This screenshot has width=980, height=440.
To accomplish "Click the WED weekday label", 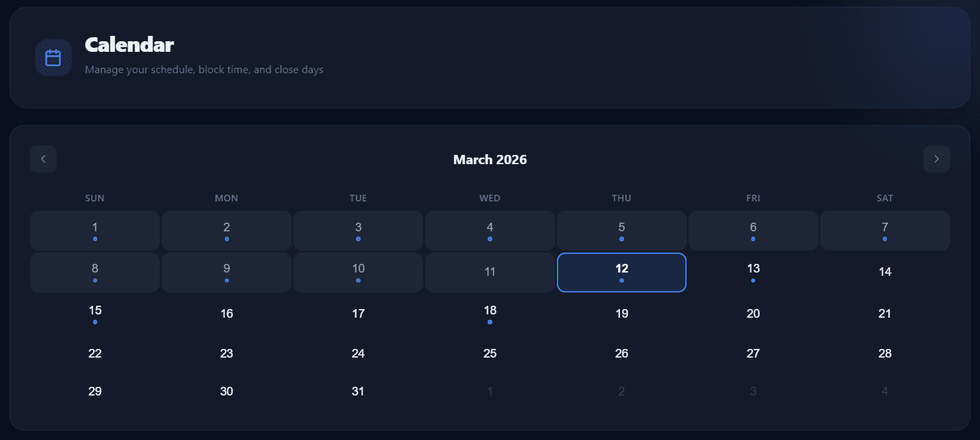I will pyautogui.click(x=490, y=197).
